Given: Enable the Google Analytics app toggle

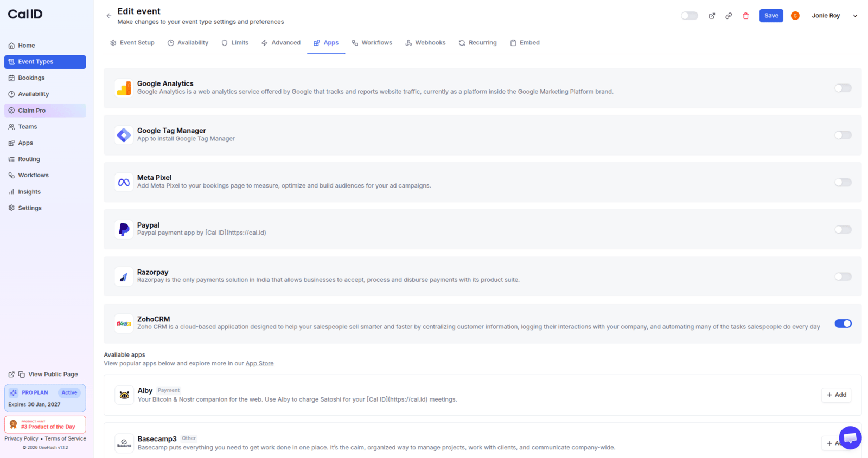Looking at the screenshot, I should point(843,88).
